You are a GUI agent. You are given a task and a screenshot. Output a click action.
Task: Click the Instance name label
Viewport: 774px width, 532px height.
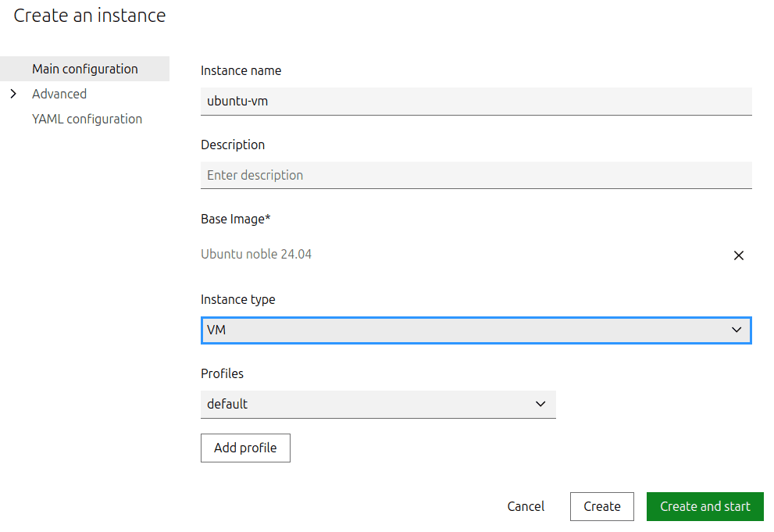click(241, 70)
